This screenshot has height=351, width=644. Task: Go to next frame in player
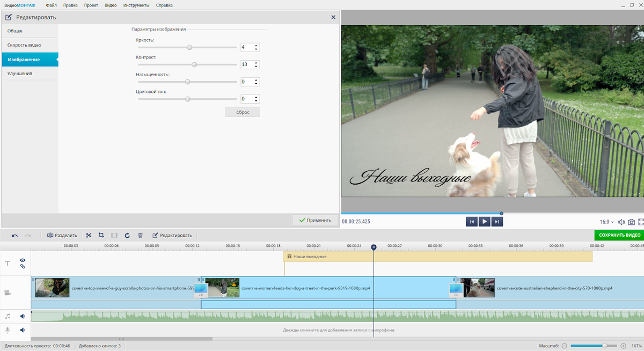(497, 221)
